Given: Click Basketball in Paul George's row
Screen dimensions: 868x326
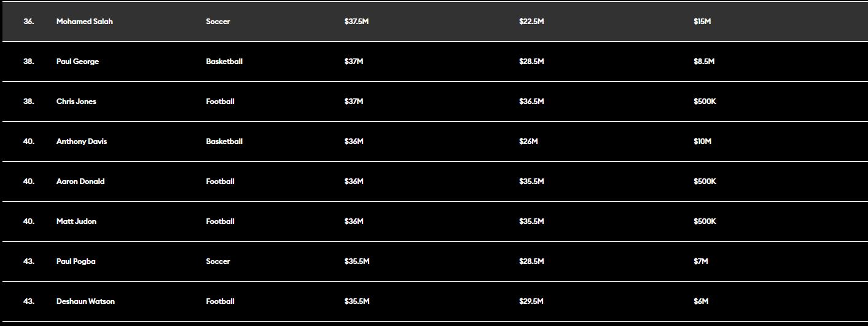Looking at the screenshot, I should 224,62.
